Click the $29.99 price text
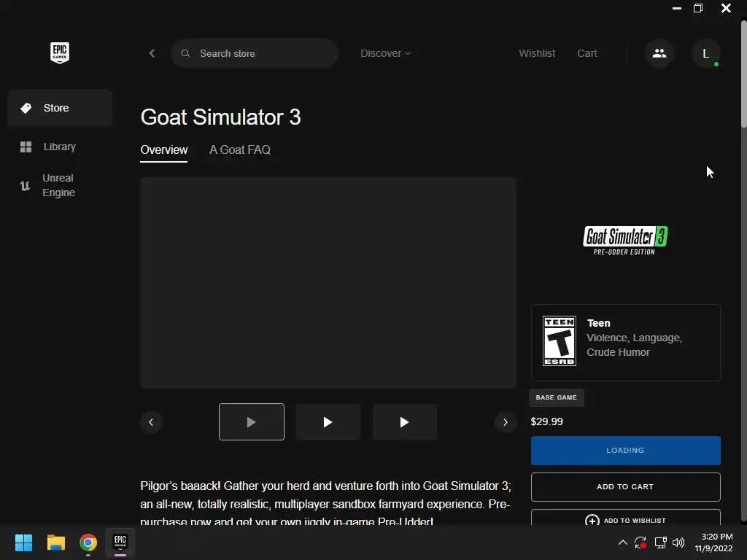The image size is (747, 560). 547,421
